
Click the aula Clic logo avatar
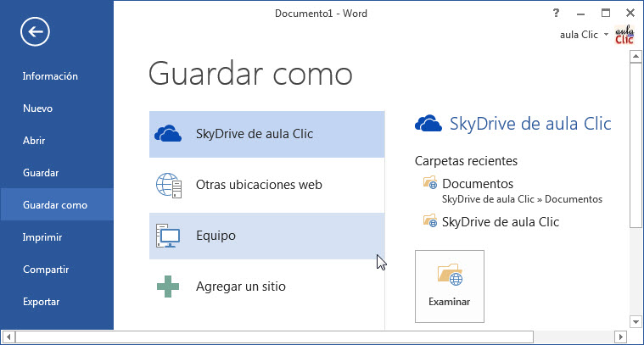(624, 35)
